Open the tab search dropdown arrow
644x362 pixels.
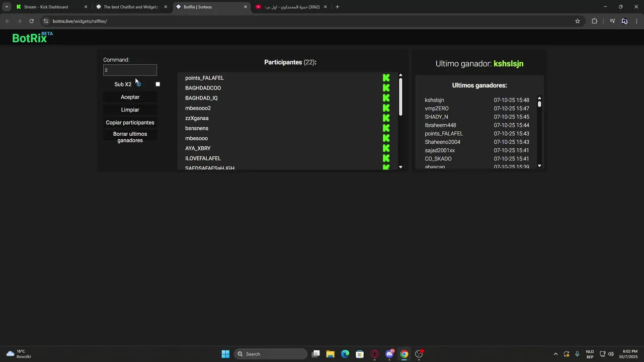[7, 7]
